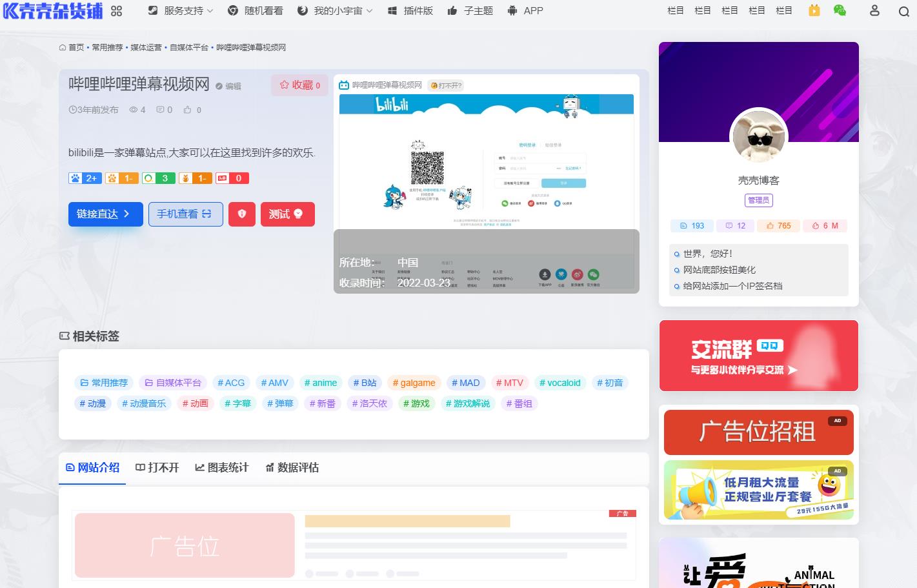Select the # galgame tag
917x588 pixels.
(x=414, y=383)
